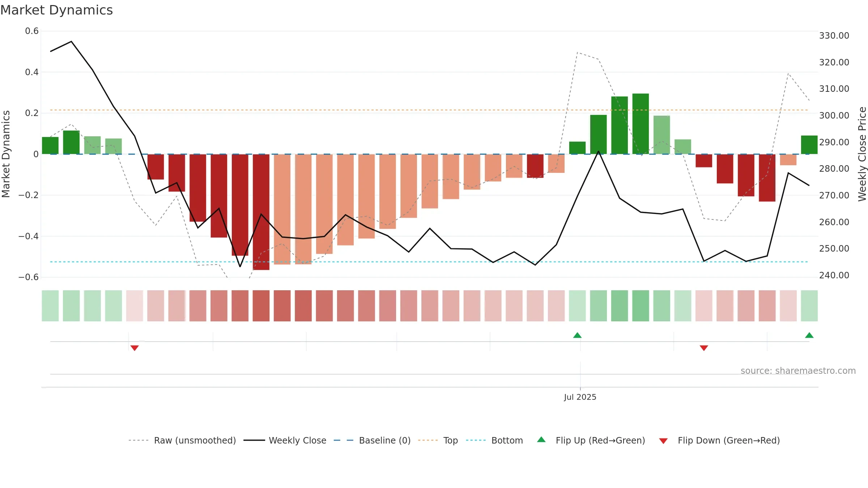Toggle the Weekly Close legend entry
The image size is (868, 488).
(x=285, y=440)
